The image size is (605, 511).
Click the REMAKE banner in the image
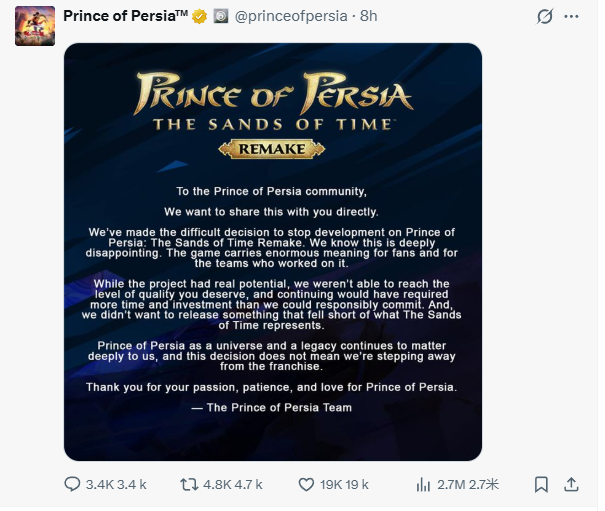coord(271,148)
